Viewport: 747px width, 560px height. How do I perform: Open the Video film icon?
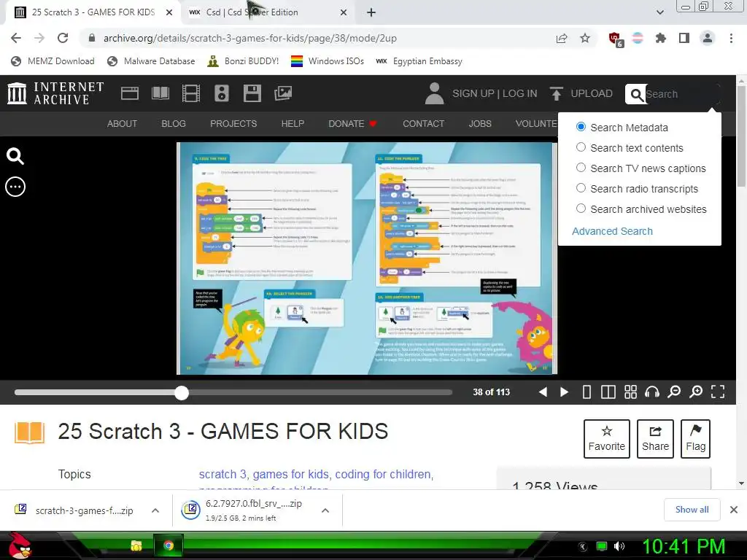click(x=191, y=93)
